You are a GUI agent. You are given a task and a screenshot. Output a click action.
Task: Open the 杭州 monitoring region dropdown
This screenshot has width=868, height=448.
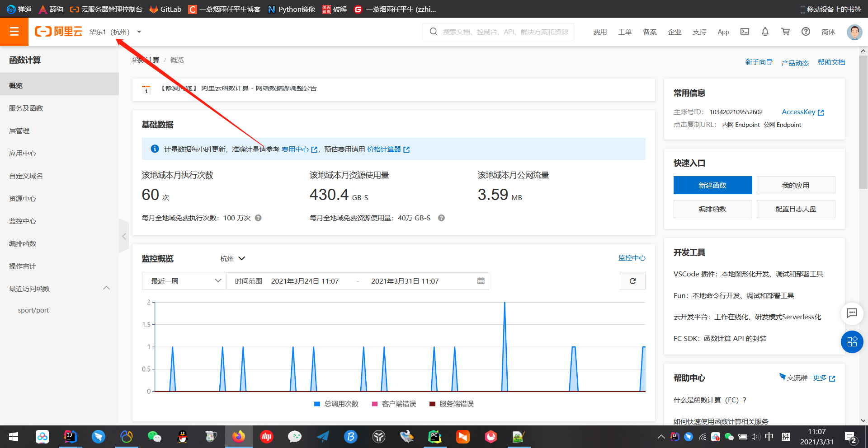(x=232, y=258)
